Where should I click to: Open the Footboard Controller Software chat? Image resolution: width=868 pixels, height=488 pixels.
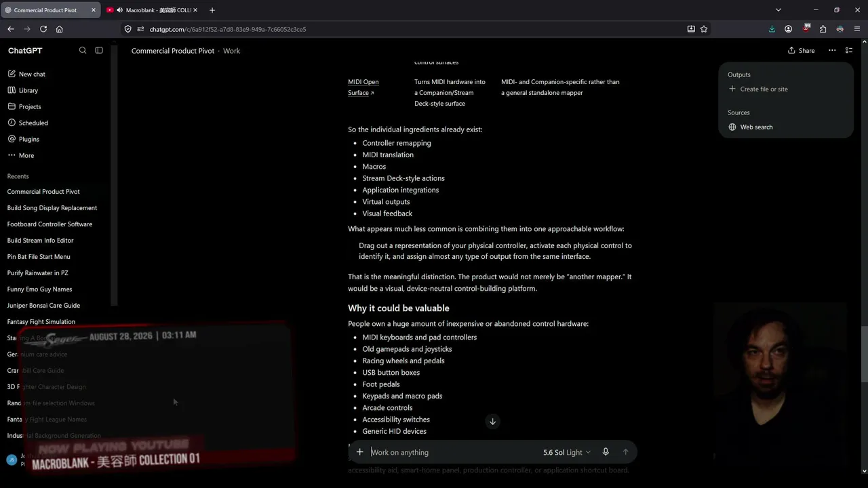pyautogui.click(x=50, y=224)
